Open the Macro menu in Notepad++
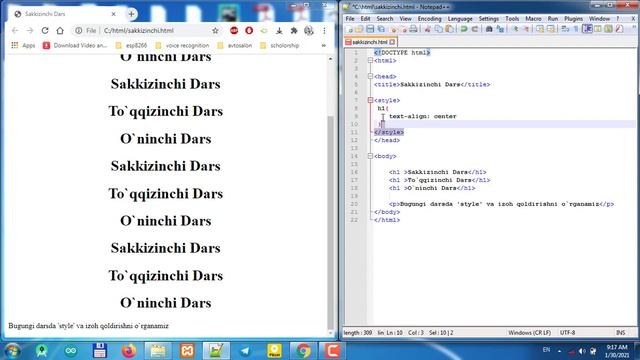640x360 pixels. [x=533, y=19]
